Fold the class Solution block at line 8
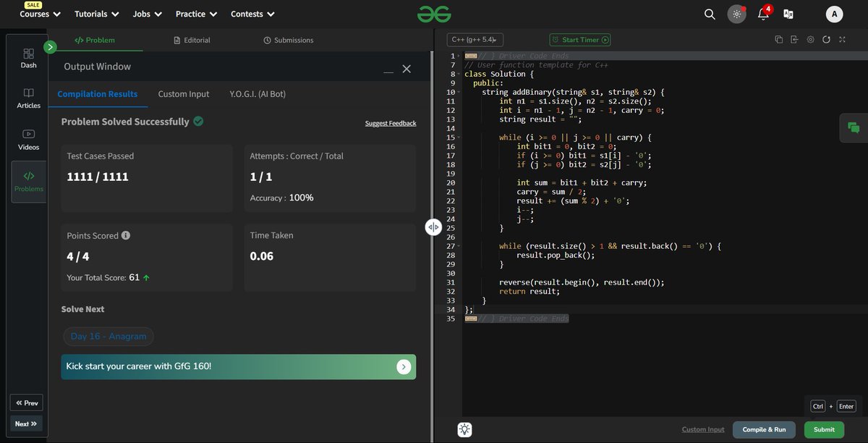 (x=460, y=74)
